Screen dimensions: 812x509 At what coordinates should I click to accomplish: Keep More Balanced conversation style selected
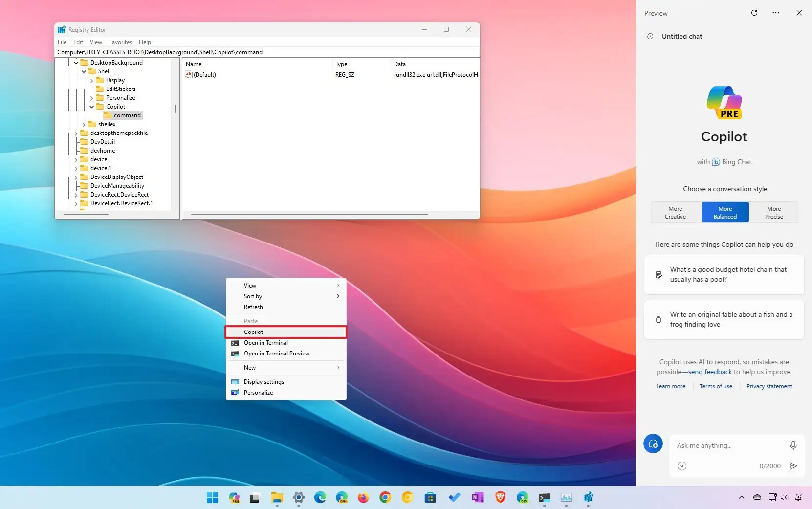coord(724,212)
